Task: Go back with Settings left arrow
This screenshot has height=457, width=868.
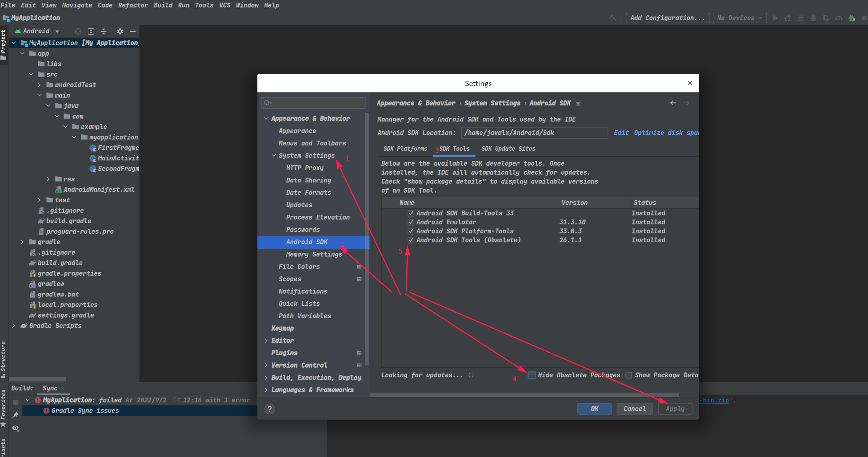Action: click(x=673, y=103)
